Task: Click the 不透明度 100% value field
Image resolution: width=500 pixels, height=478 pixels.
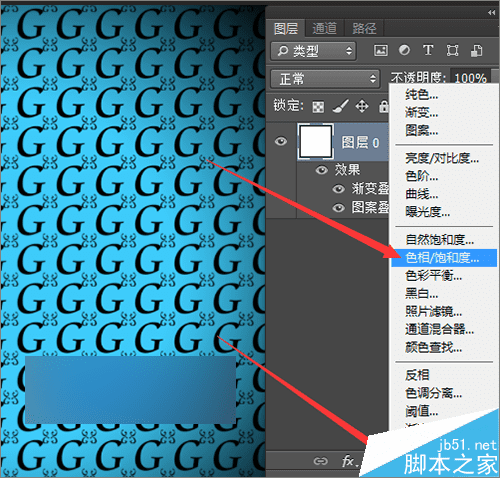Action: click(x=470, y=78)
